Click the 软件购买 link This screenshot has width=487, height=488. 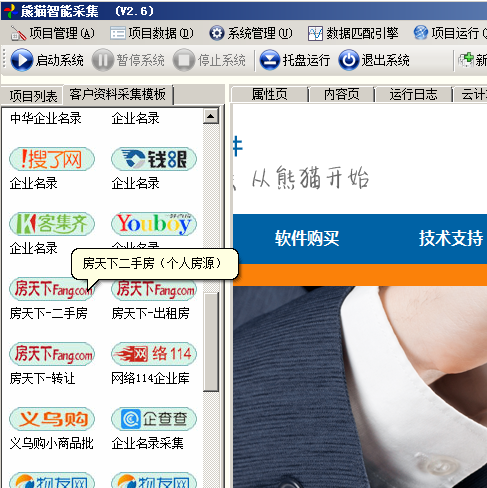tap(307, 238)
